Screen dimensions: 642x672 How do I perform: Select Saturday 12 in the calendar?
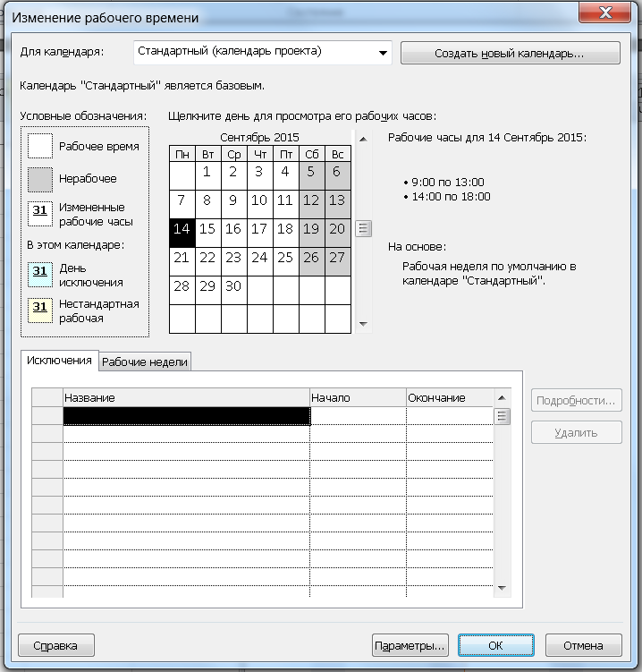tap(312, 204)
